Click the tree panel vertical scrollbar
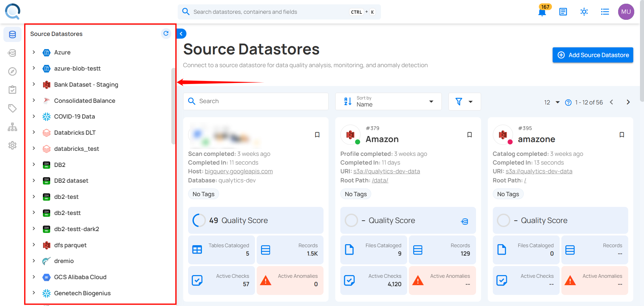This screenshot has width=644, height=306. point(173,106)
